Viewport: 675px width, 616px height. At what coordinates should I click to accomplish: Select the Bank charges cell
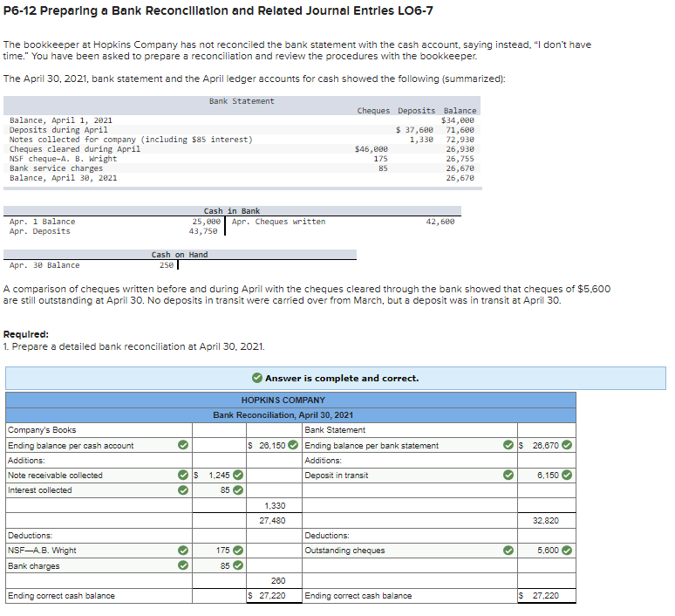[99, 565]
